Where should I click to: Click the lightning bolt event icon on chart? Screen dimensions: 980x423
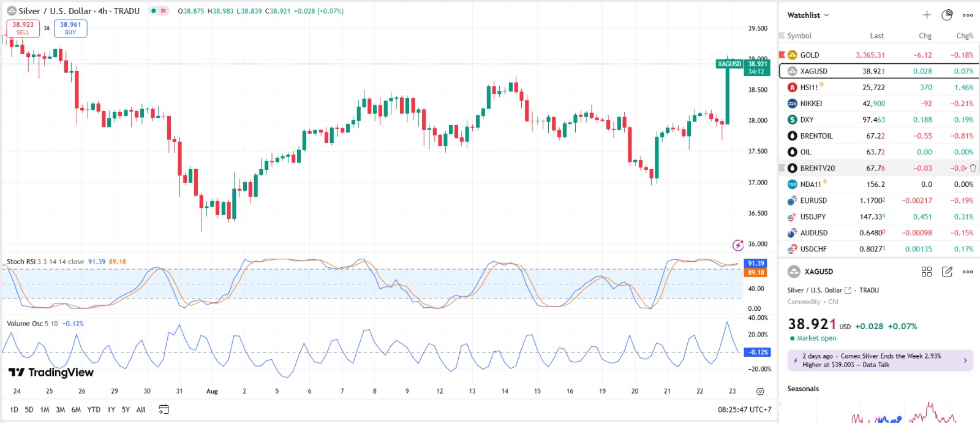738,245
